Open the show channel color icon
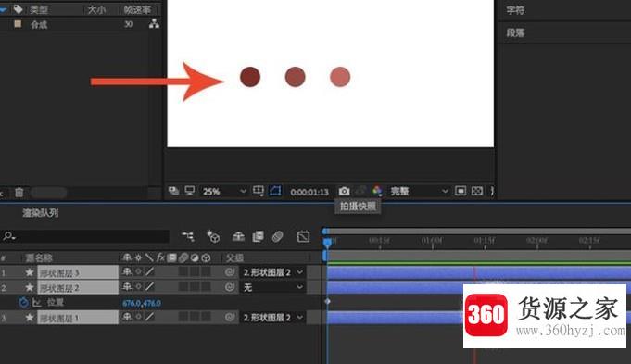This screenshot has height=364, width=631. coord(377,191)
